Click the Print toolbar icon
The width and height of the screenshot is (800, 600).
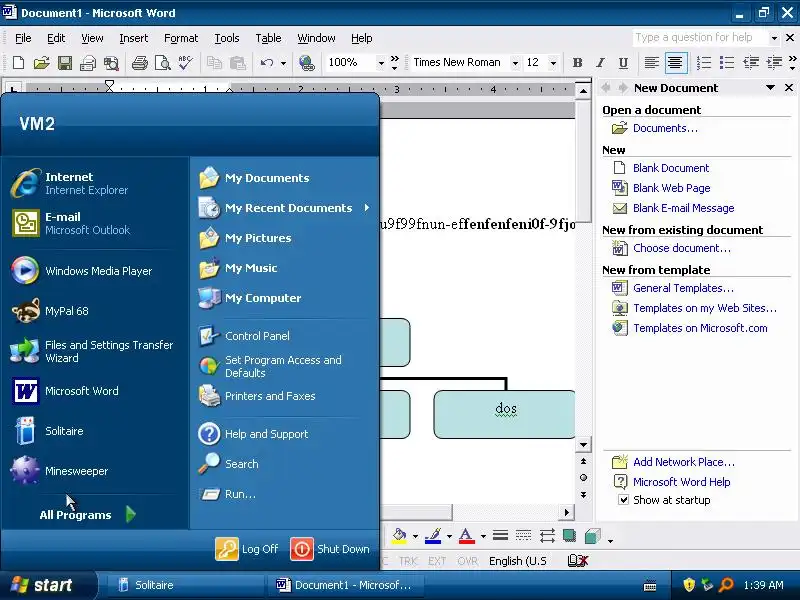point(139,63)
